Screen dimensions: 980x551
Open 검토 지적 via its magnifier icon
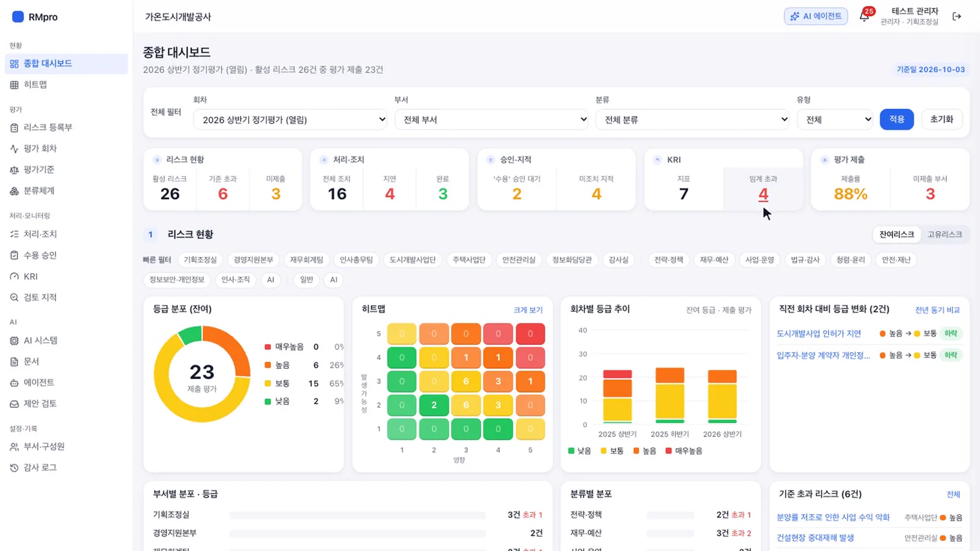point(14,298)
